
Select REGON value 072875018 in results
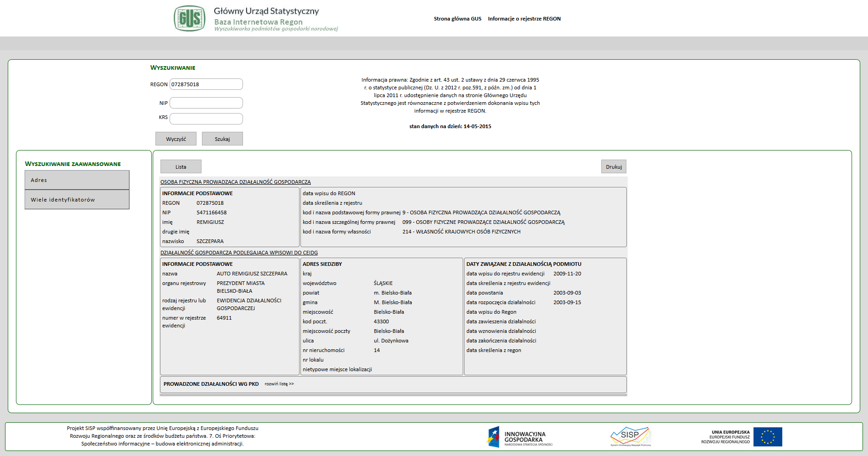pos(210,203)
